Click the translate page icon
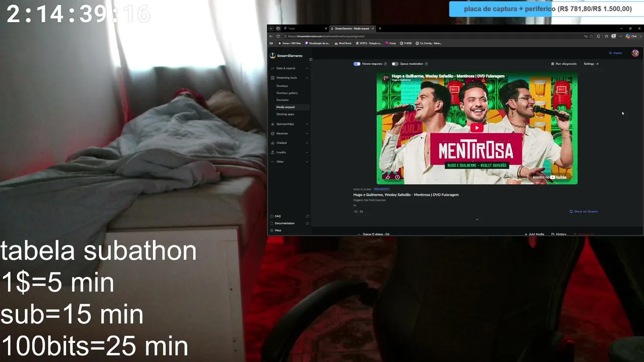Screen dimensions: 644x362 586,36
